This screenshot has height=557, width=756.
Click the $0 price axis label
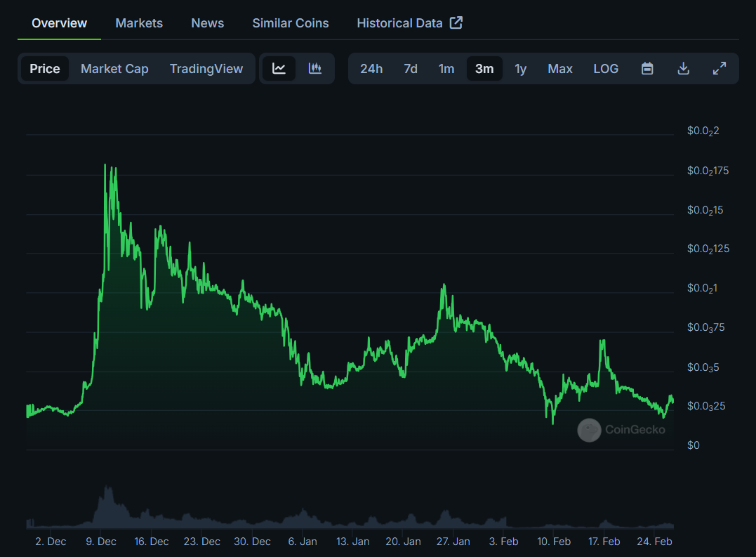pos(694,445)
